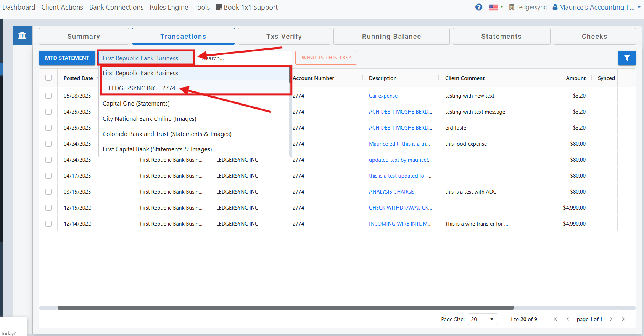Sort by the Amount column header
644x336 pixels.
[576, 78]
